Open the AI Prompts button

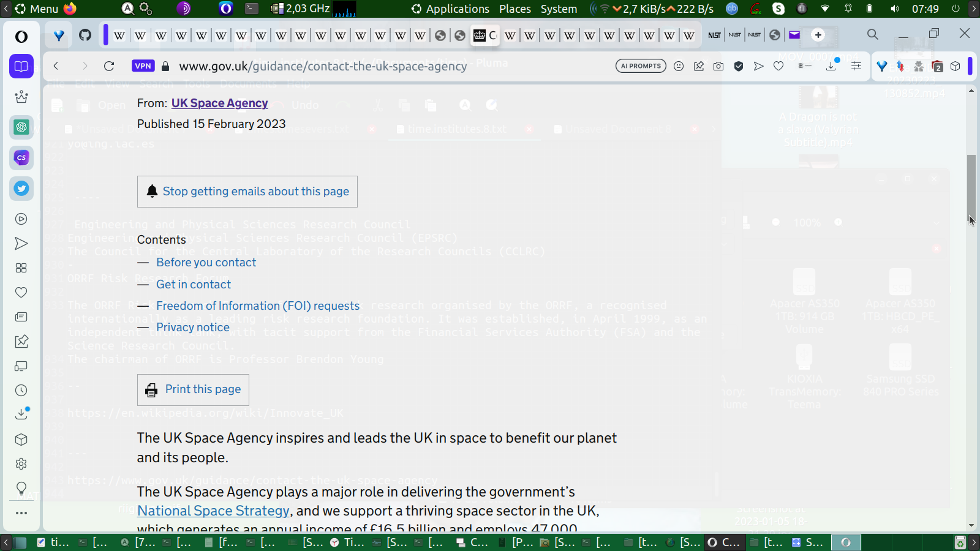pyautogui.click(x=641, y=66)
